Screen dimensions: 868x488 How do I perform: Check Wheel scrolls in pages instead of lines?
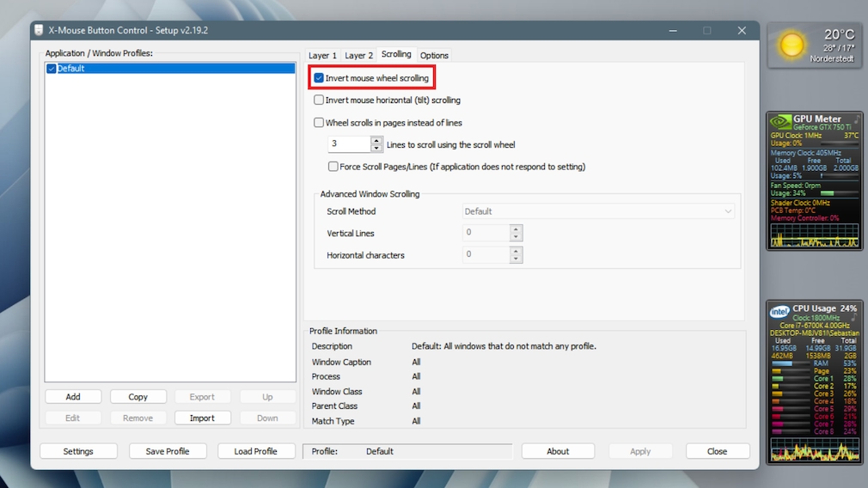coord(319,123)
